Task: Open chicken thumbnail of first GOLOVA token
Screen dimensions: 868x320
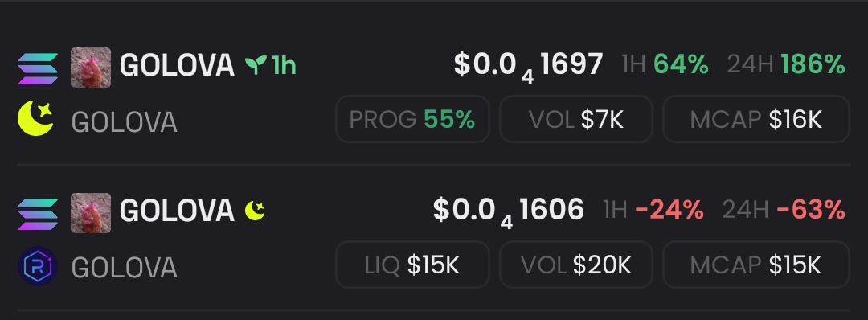Action: coord(91,68)
